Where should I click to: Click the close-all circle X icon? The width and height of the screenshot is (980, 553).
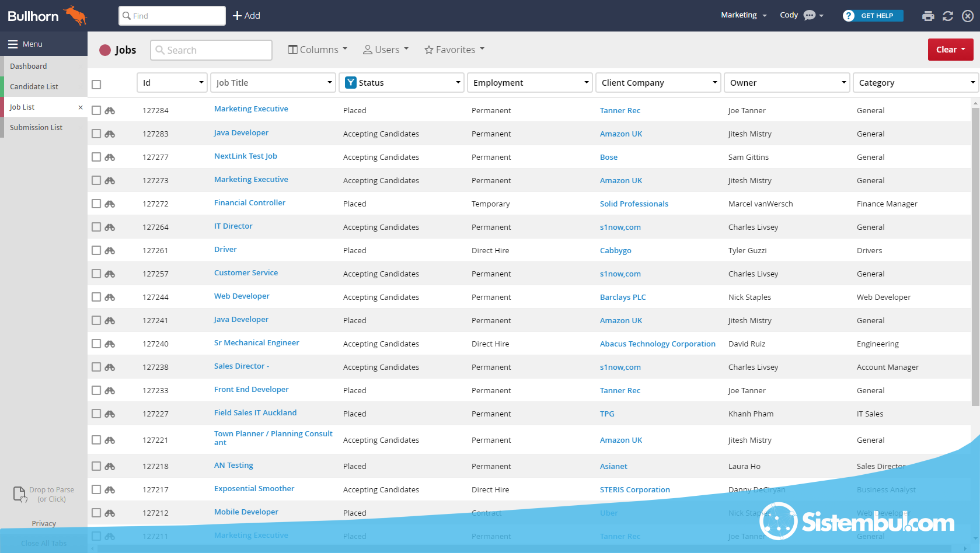pyautogui.click(x=968, y=16)
